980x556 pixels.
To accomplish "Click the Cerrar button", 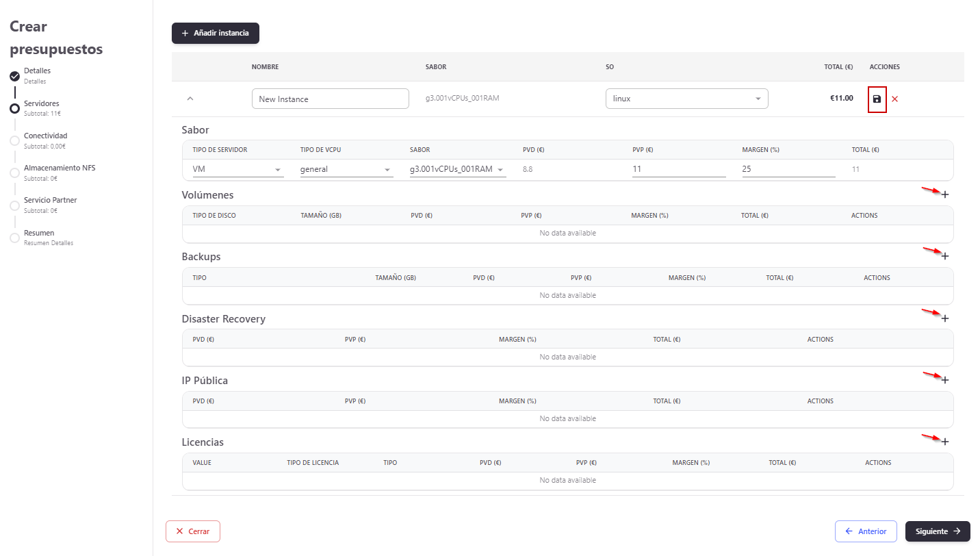I will point(193,531).
